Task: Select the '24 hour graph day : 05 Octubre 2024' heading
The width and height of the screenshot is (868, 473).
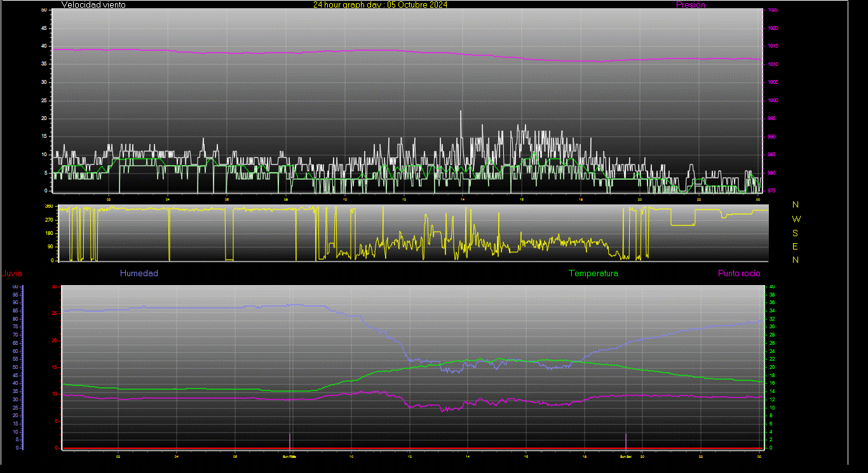Action: (380, 4)
